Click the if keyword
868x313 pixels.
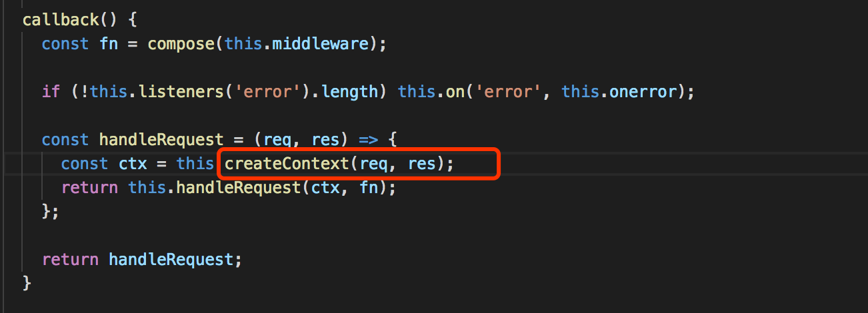[x=51, y=91]
